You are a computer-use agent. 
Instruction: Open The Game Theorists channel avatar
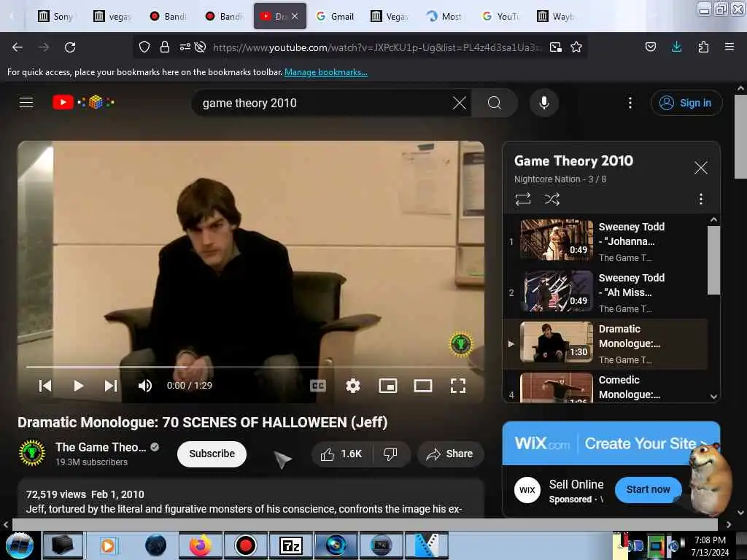click(32, 452)
